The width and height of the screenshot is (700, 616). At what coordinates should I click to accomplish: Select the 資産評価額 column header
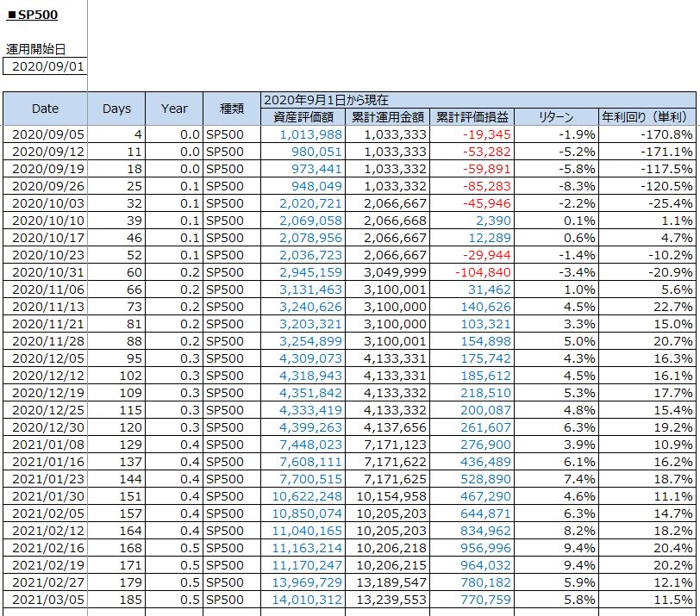(x=303, y=117)
